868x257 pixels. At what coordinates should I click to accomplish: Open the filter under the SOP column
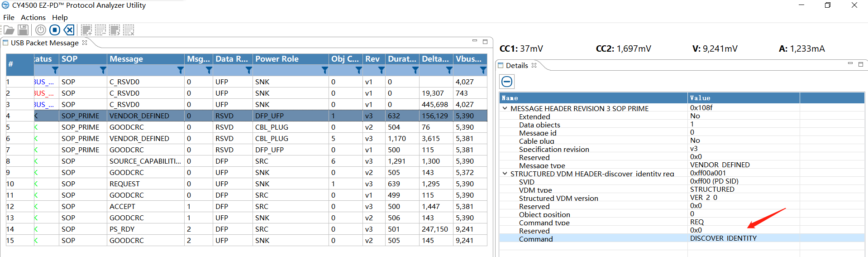[x=103, y=70]
